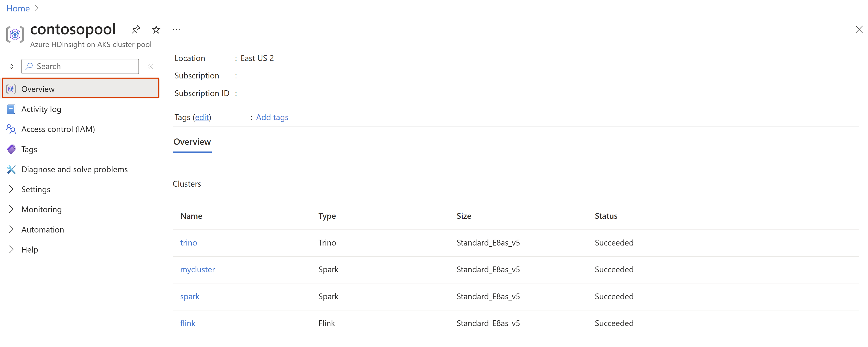This screenshot has width=868, height=347.
Task: Click the Diagnose wrench icon
Action: [x=11, y=170]
